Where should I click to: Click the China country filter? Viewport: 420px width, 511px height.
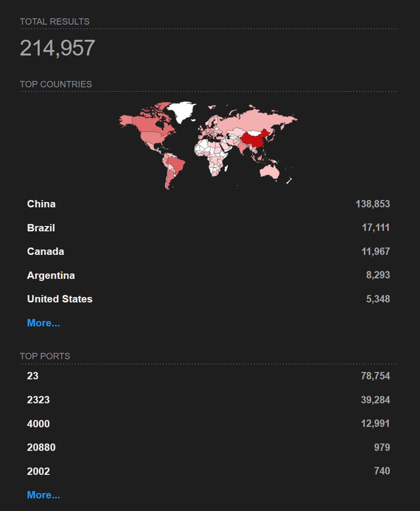coord(41,204)
